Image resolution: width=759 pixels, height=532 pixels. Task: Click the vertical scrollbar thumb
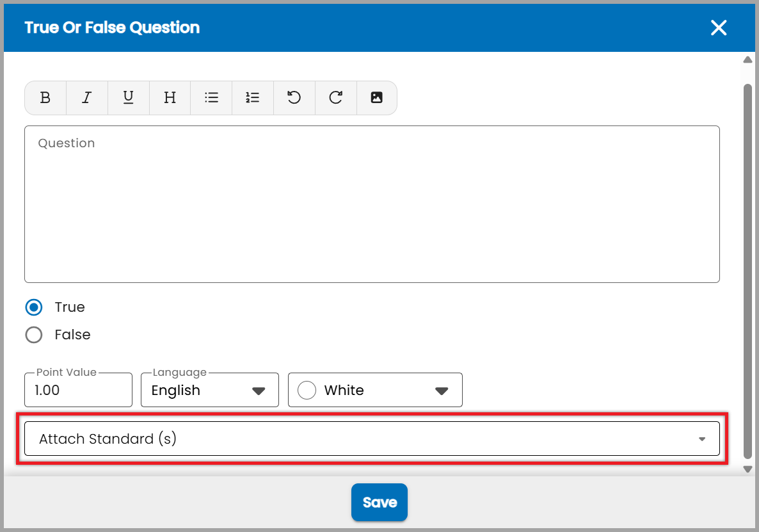coord(748,271)
